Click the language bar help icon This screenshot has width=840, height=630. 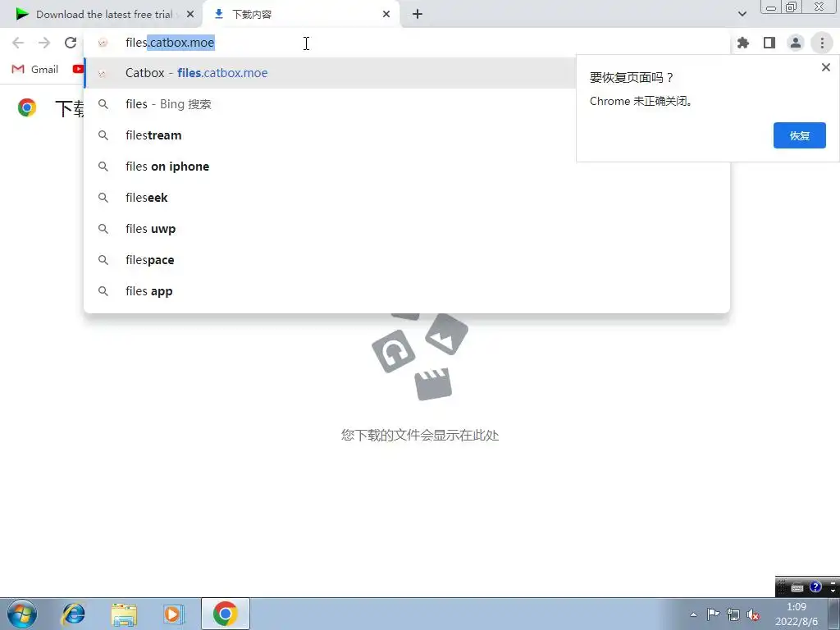pyautogui.click(x=815, y=587)
